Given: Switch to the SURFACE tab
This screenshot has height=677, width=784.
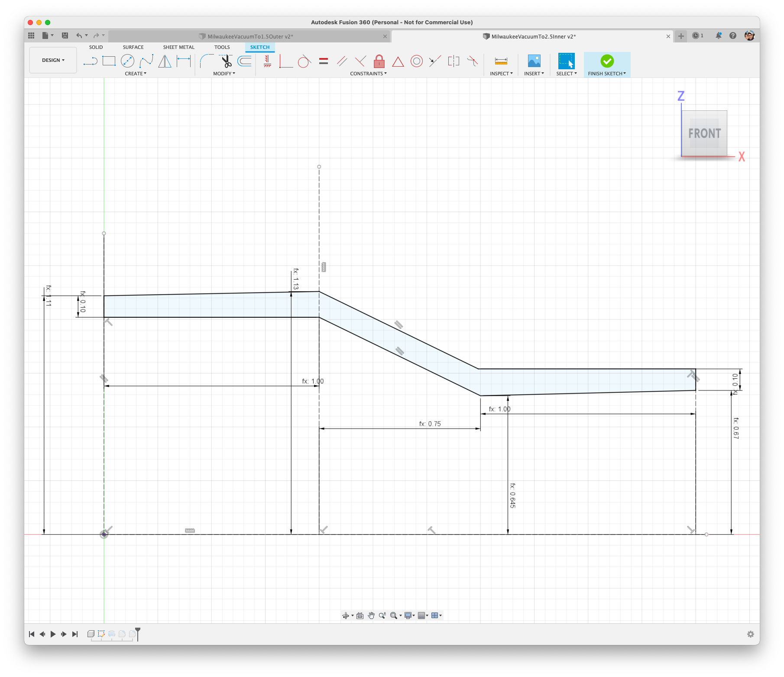Looking at the screenshot, I should tap(133, 47).
